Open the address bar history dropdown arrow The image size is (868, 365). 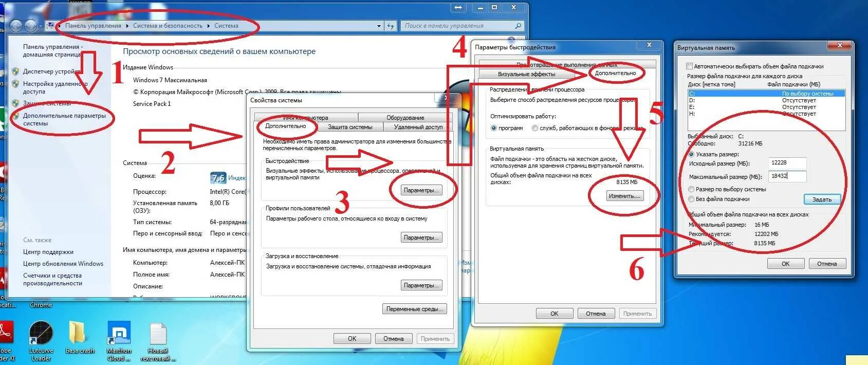(379, 26)
